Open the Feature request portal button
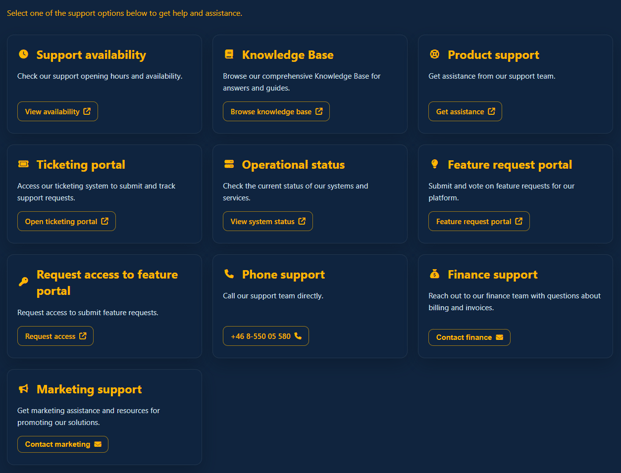This screenshot has height=473, width=621. coord(479,221)
